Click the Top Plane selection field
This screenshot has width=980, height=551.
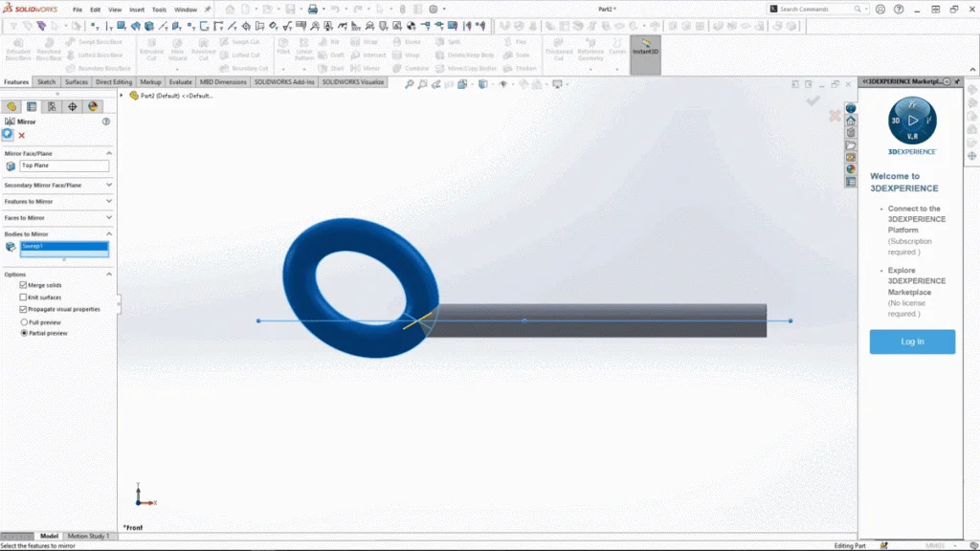coord(64,165)
